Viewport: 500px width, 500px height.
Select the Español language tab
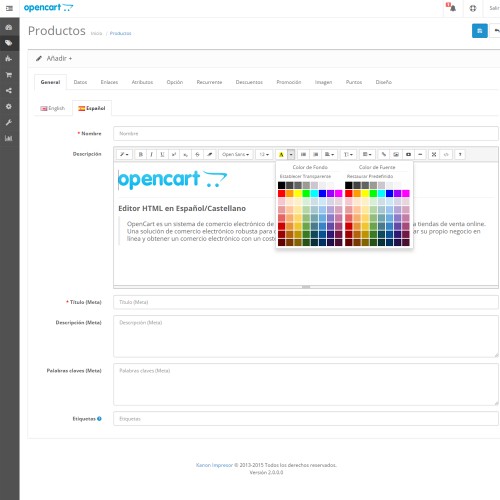[x=92, y=108]
